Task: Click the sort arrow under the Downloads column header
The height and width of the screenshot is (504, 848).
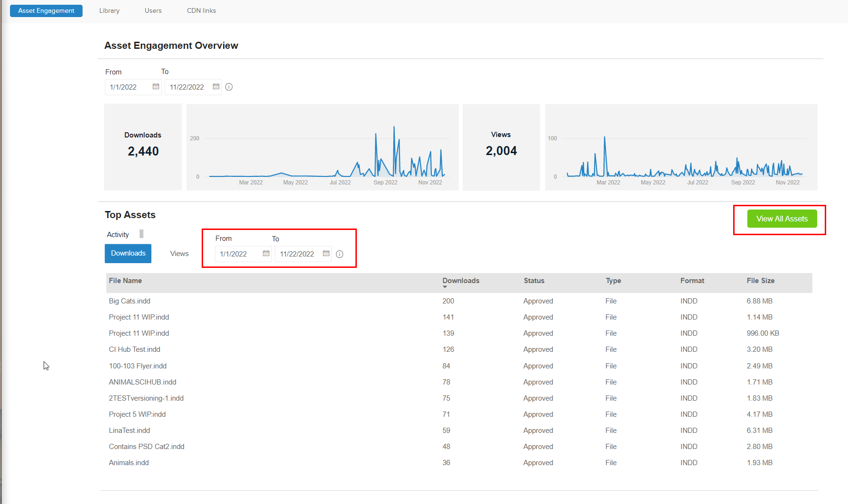Action: coord(445,287)
